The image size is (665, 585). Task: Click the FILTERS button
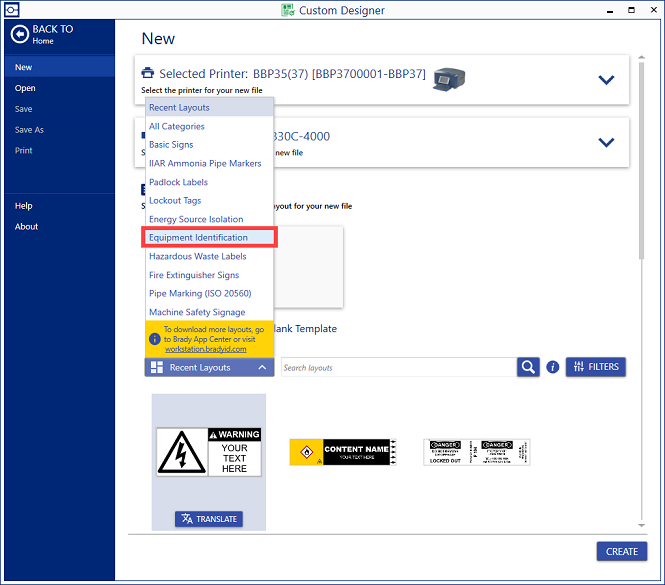point(595,367)
